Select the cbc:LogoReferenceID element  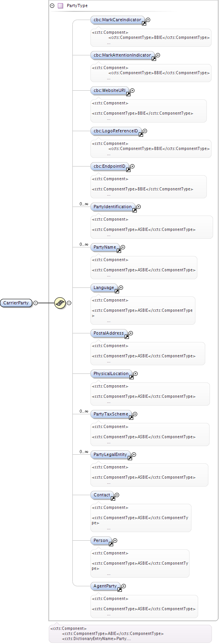tap(116, 131)
